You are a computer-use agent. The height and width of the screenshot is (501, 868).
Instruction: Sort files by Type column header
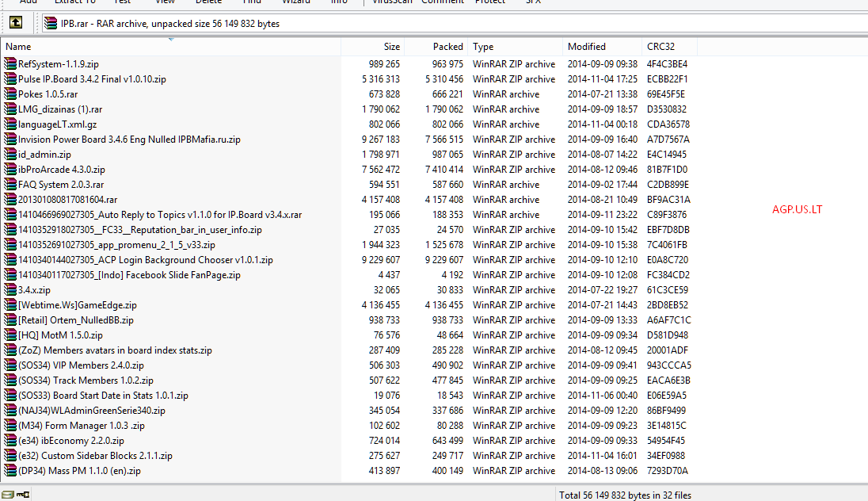click(483, 47)
